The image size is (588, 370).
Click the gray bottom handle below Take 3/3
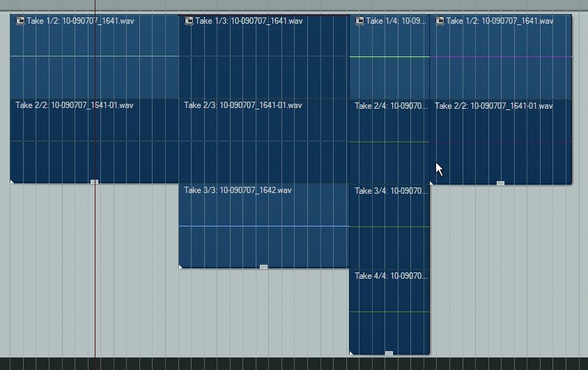[x=263, y=267]
